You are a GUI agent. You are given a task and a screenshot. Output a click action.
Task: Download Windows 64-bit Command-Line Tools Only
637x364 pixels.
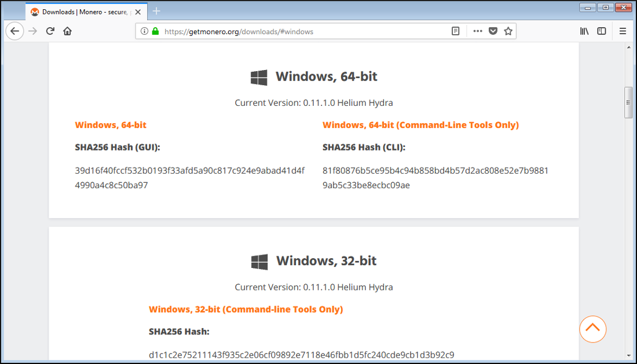point(421,125)
